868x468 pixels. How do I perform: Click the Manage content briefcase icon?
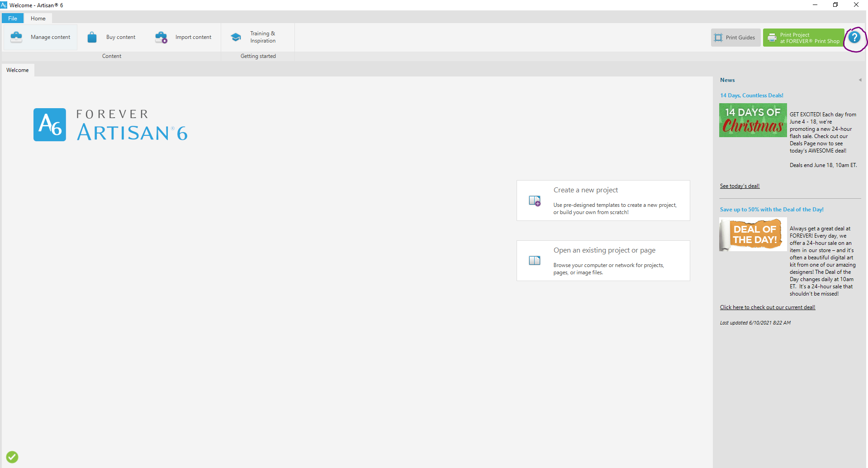[16, 37]
